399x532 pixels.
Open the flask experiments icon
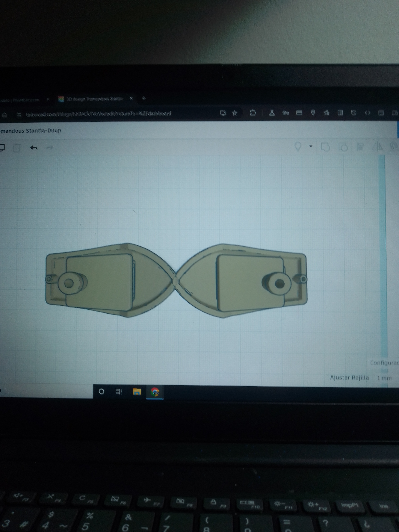click(x=272, y=113)
